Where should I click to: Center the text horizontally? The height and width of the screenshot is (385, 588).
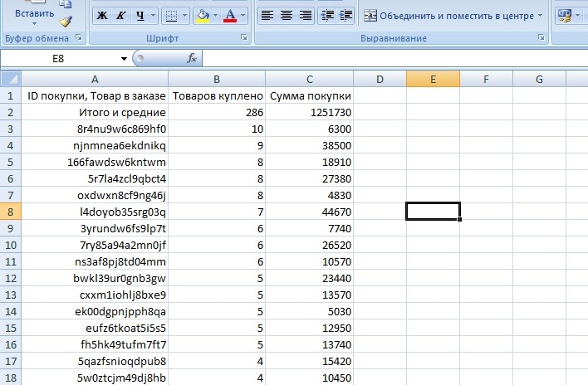(x=287, y=16)
